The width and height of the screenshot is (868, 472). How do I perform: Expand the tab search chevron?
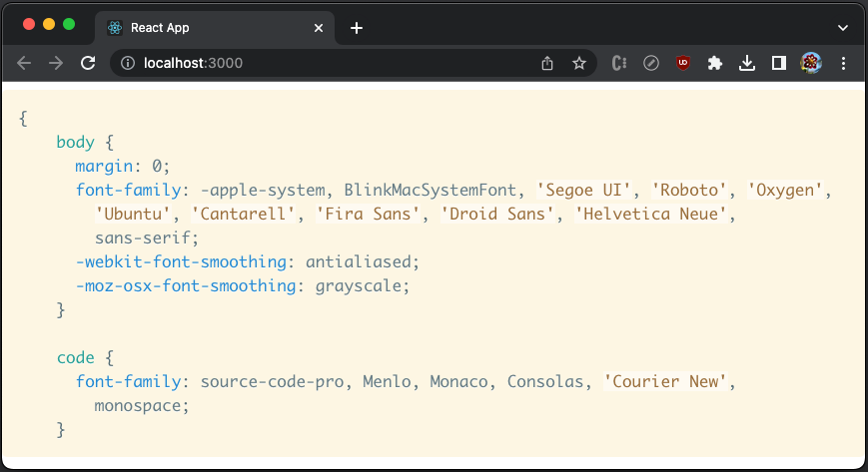click(x=843, y=28)
